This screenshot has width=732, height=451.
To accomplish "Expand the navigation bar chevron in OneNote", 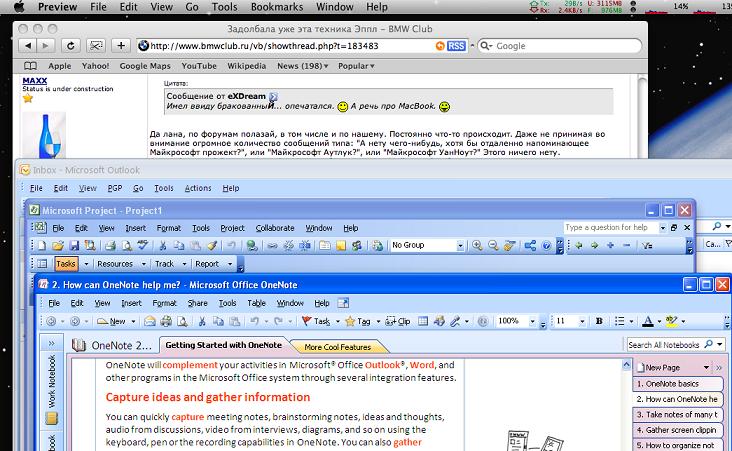I will tap(51, 344).
